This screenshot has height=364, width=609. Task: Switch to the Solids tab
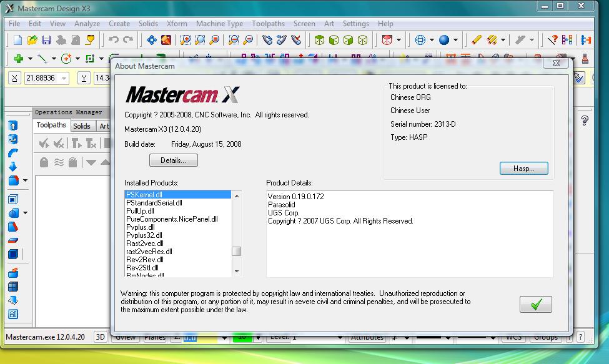pyautogui.click(x=82, y=125)
